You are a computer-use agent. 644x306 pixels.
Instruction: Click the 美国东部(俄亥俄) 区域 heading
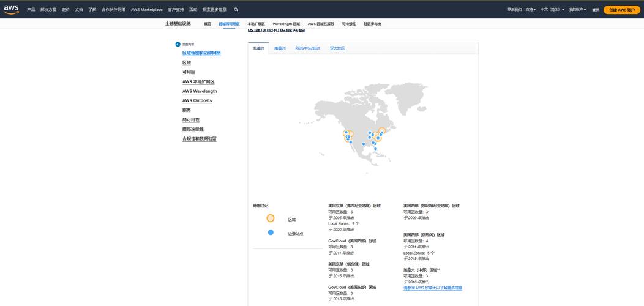(349, 264)
